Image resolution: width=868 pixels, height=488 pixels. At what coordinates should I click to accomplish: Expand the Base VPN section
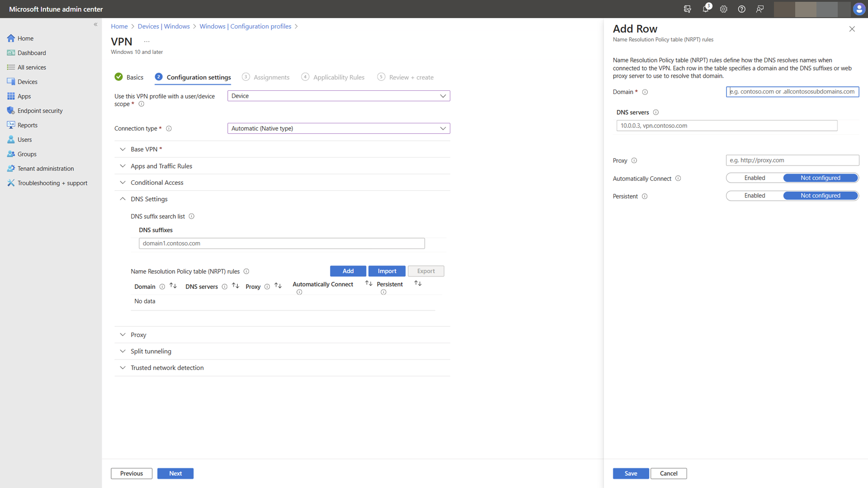(x=282, y=149)
